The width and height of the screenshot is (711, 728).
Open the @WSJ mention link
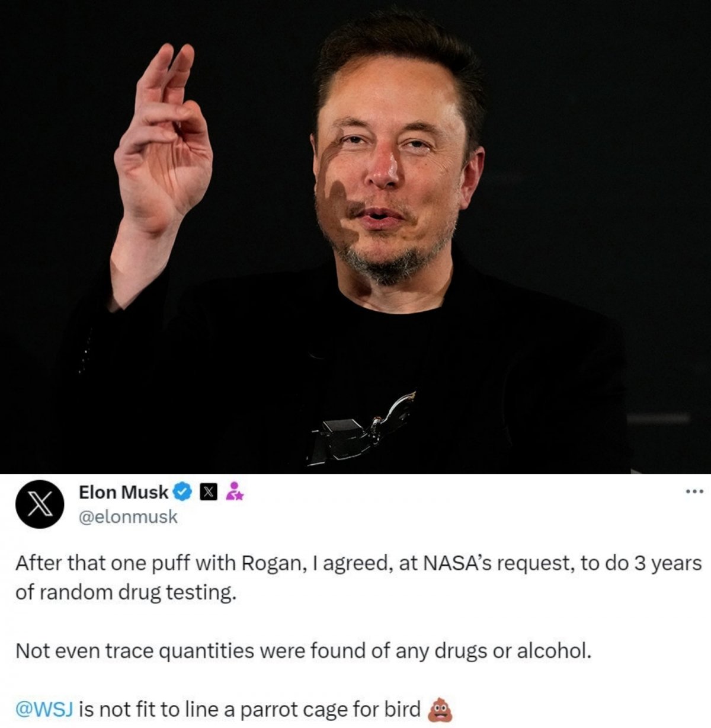pos(44,708)
